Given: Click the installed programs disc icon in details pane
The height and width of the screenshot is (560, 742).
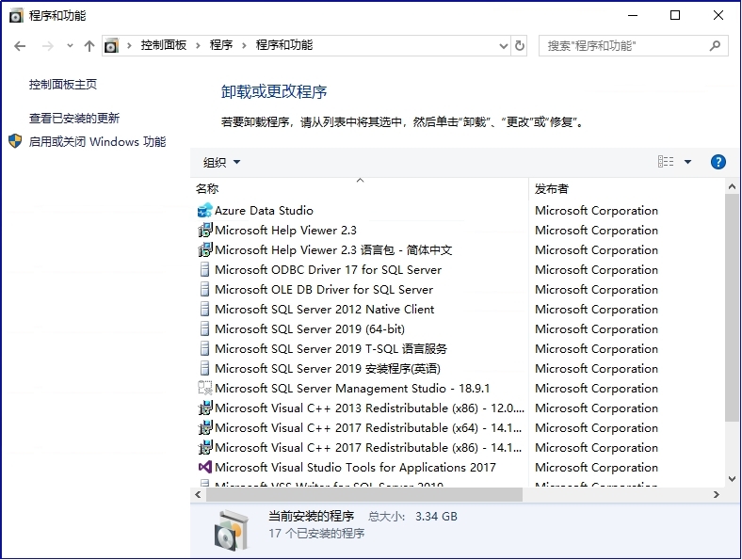Looking at the screenshot, I should pyautogui.click(x=232, y=530).
